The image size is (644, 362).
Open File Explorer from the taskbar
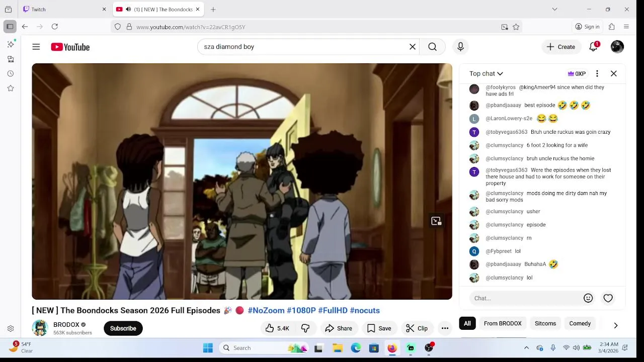pyautogui.click(x=338, y=348)
